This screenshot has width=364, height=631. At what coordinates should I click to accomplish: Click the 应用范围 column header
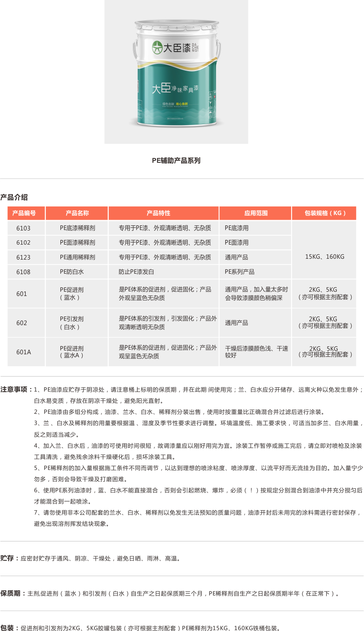(256, 213)
